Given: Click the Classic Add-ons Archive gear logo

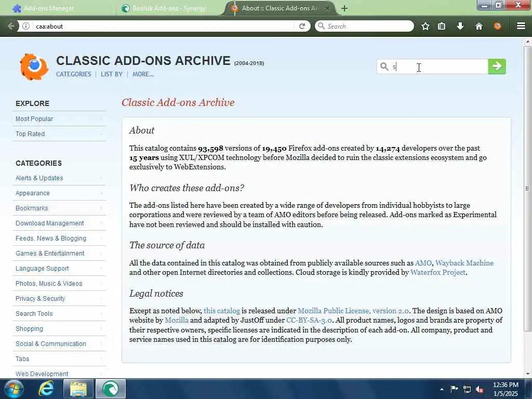Looking at the screenshot, I should pos(34,67).
